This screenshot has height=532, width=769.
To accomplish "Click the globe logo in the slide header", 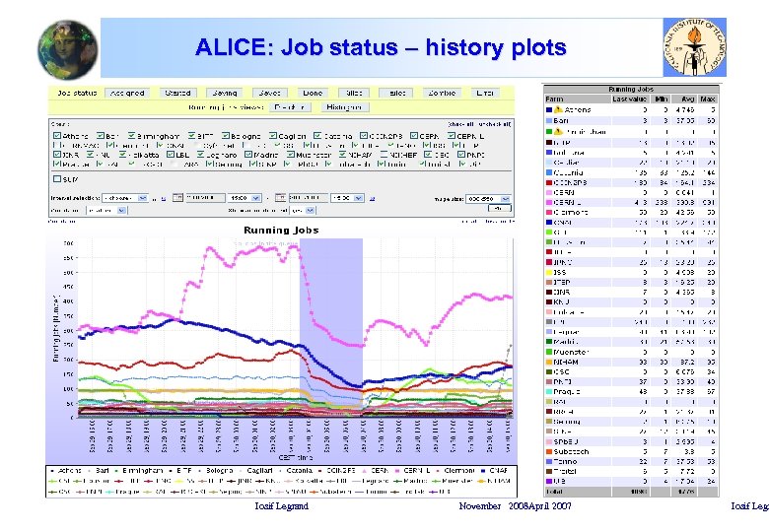I will (x=67, y=49).
